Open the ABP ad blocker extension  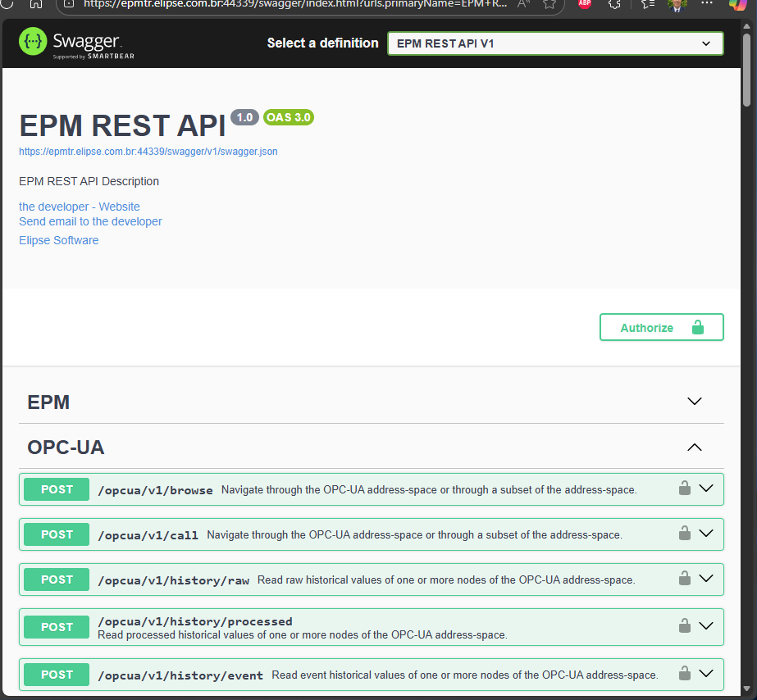tap(585, 3)
